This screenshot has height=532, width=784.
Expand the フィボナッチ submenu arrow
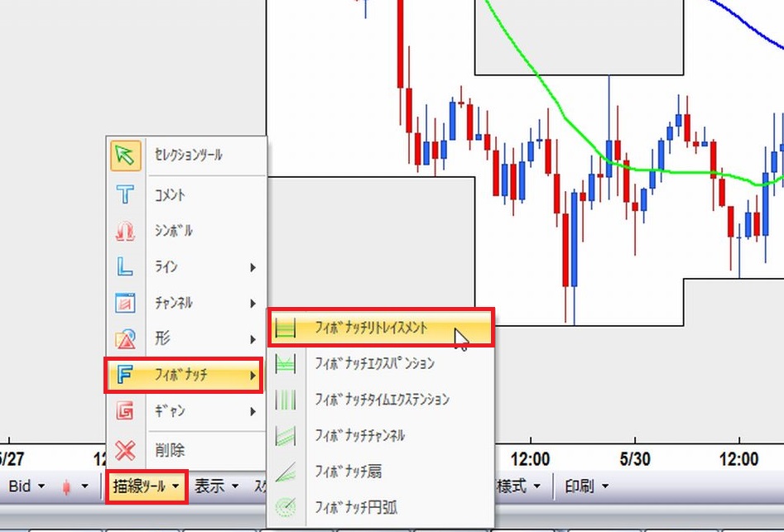point(253,375)
